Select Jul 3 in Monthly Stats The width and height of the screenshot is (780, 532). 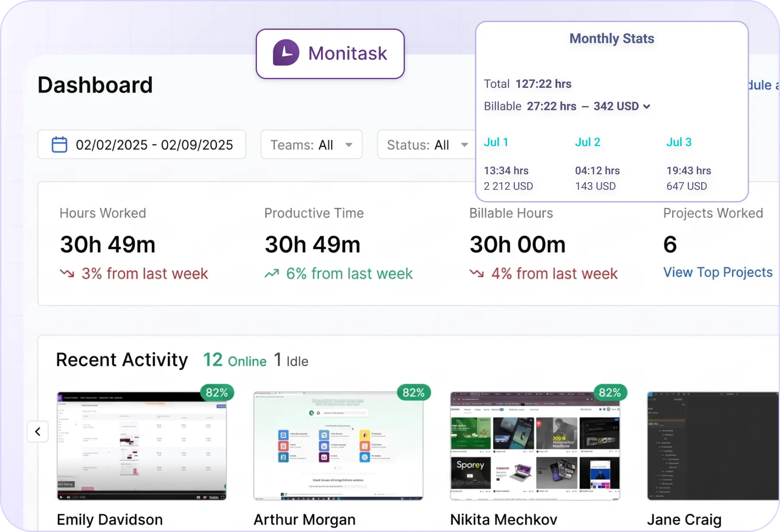(679, 142)
